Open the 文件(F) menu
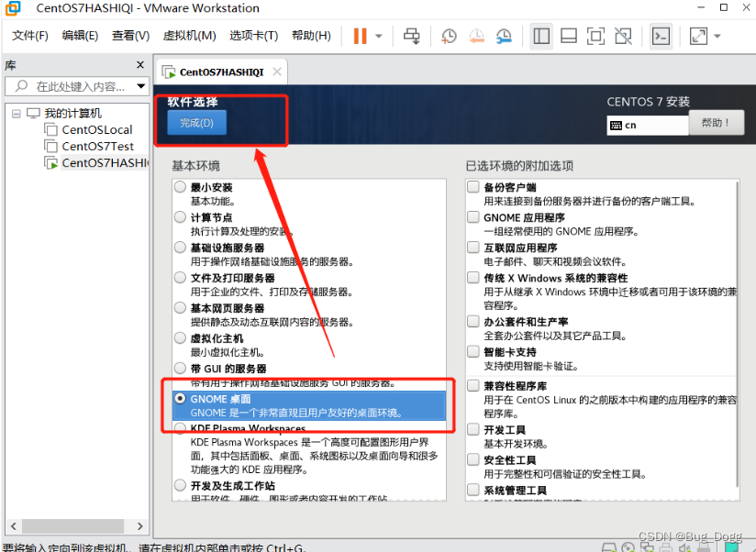The height and width of the screenshot is (552, 756). [x=30, y=36]
